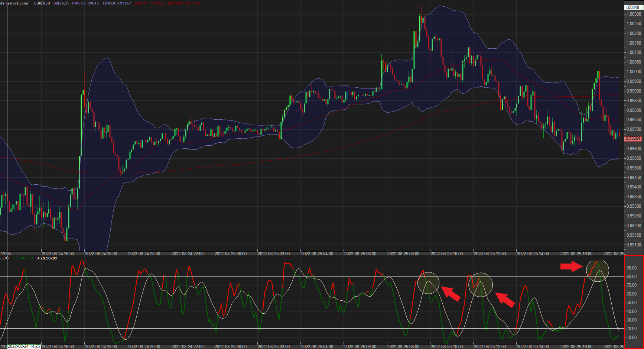Click 2022-08-25 14:00 on the price chart time axis
The height and width of the screenshot is (349, 644).
coord(533,254)
